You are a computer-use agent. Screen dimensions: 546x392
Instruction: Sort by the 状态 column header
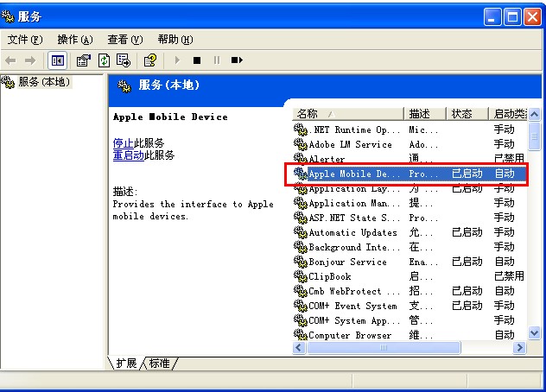pyautogui.click(x=467, y=113)
